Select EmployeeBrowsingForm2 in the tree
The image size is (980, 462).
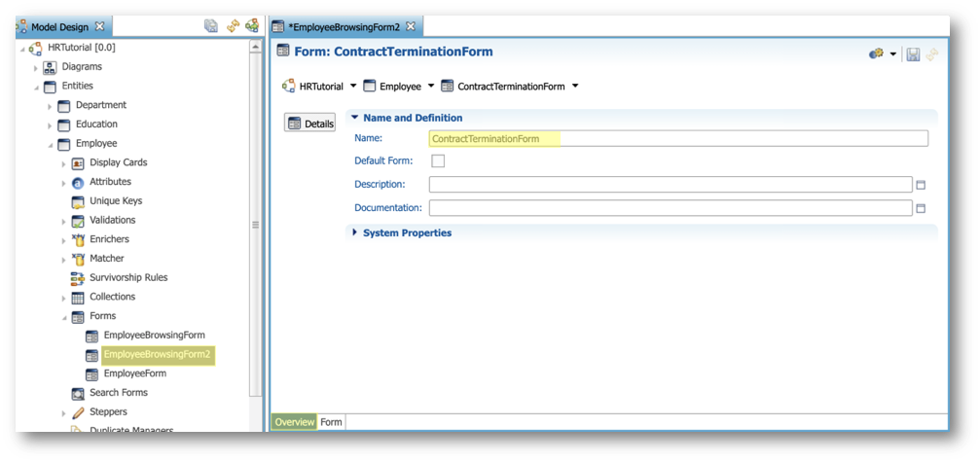point(158,355)
